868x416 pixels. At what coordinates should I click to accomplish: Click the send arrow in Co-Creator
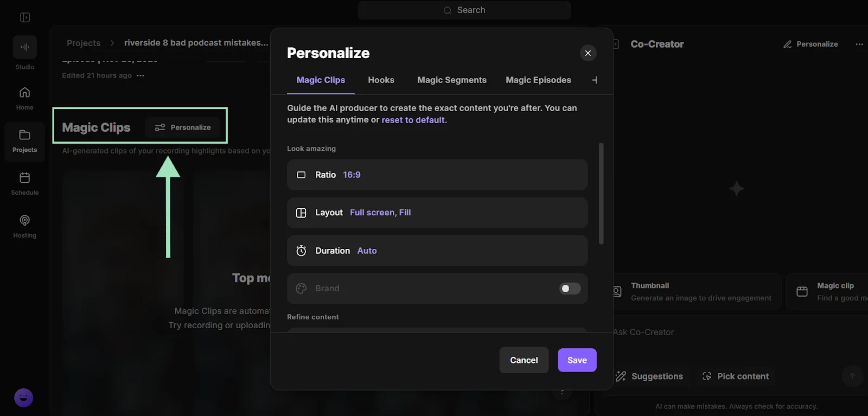point(852,376)
